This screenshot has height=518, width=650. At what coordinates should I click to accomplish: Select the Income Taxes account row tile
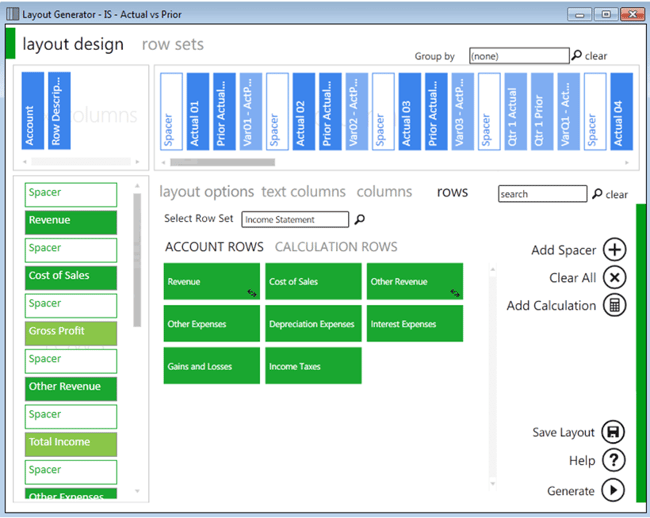pos(312,366)
